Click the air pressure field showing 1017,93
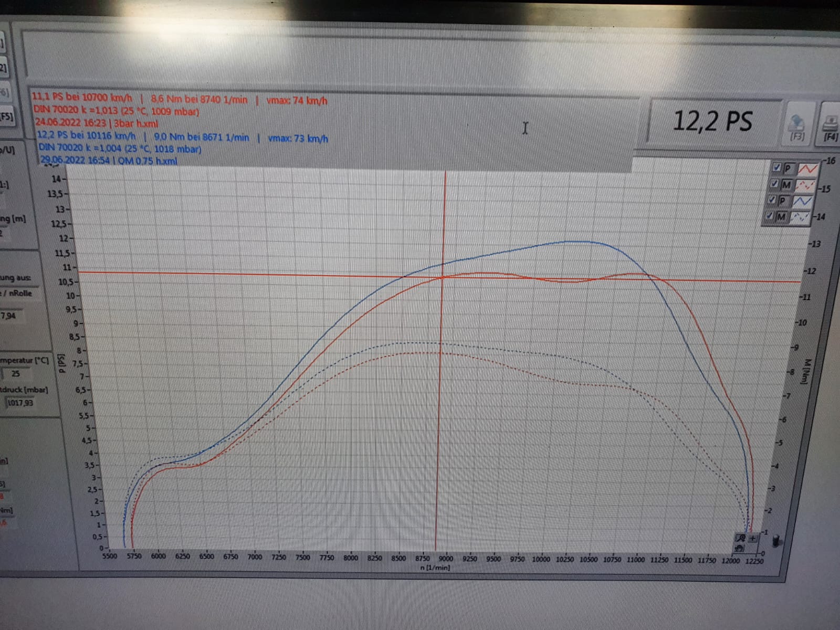The image size is (840, 630). point(20,403)
